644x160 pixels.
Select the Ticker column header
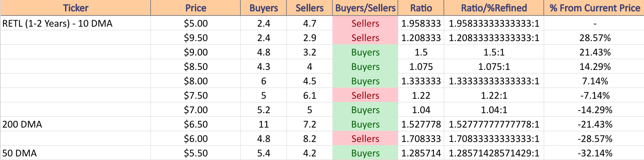coord(75,8)
